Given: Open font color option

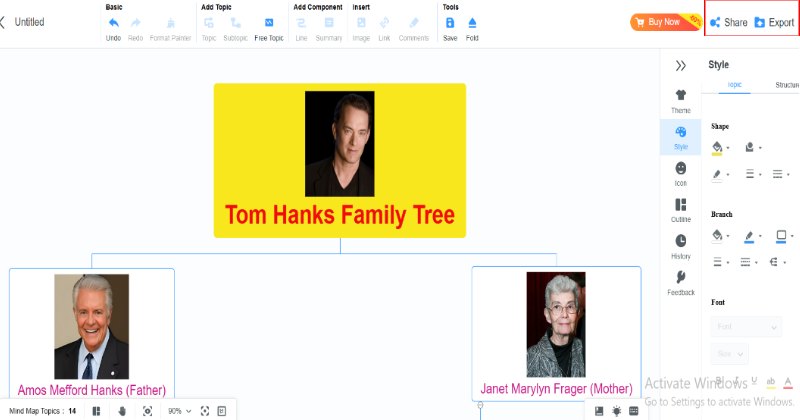Looking at the screenshot, I should 788,382.
